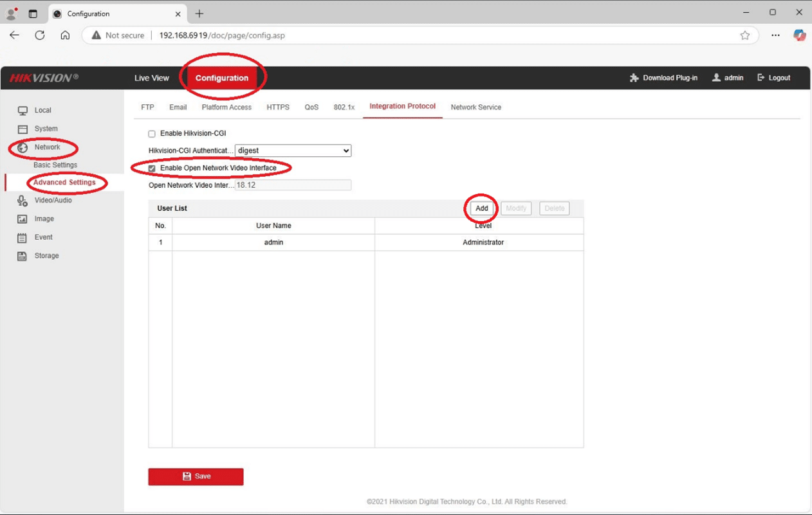Click the Open Network Video Interface version field
Viewport: 812px width, 515px height.
[x=293, y=185]
